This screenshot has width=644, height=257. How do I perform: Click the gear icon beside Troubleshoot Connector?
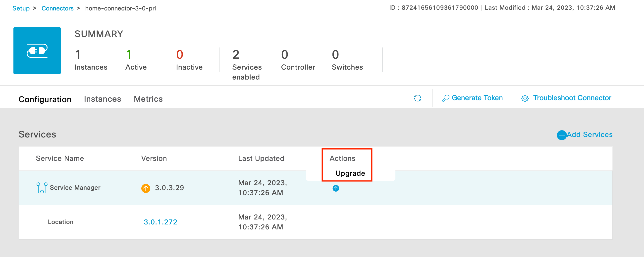tap(525, 98)
